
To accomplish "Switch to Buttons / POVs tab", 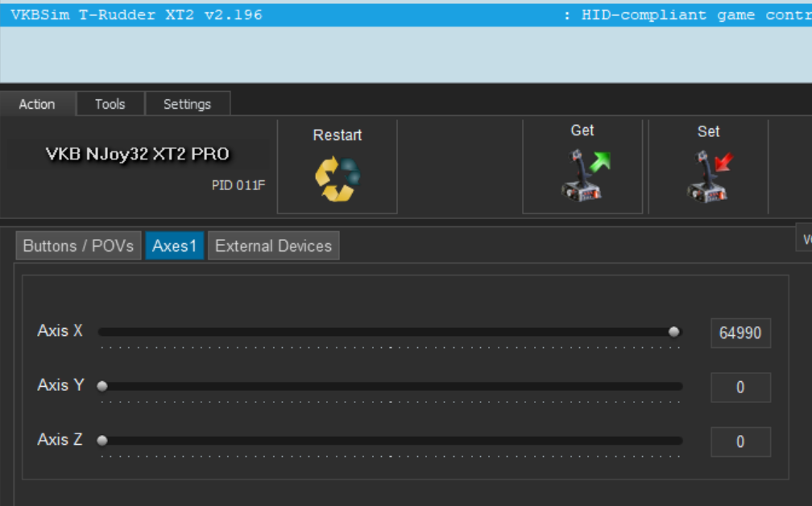I will [x=78, y=246].
